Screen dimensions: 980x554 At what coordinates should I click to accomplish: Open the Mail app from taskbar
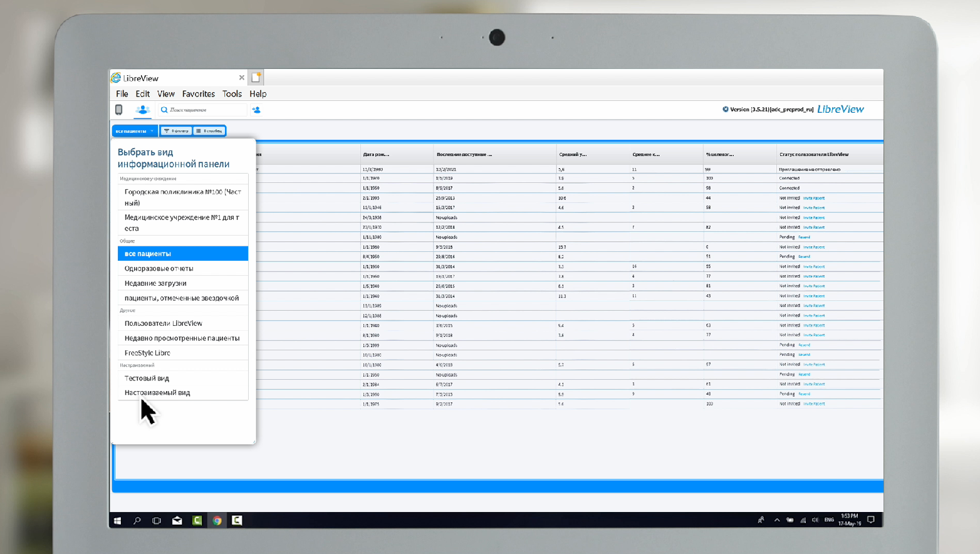click(177, 520)
